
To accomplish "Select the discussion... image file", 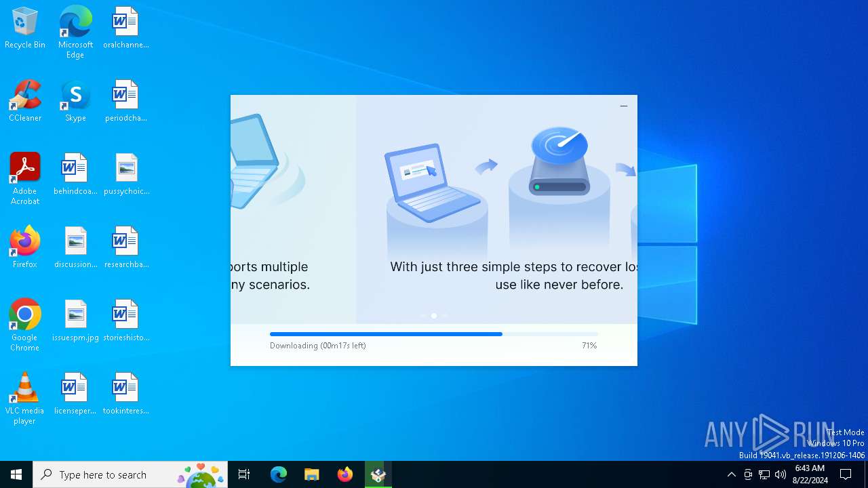I will 75,248.
